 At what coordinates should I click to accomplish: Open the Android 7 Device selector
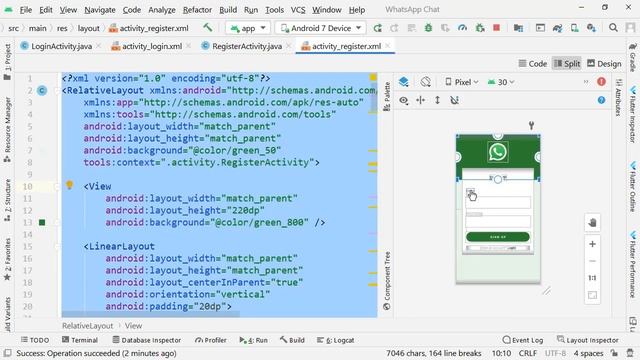coord(321,28)
